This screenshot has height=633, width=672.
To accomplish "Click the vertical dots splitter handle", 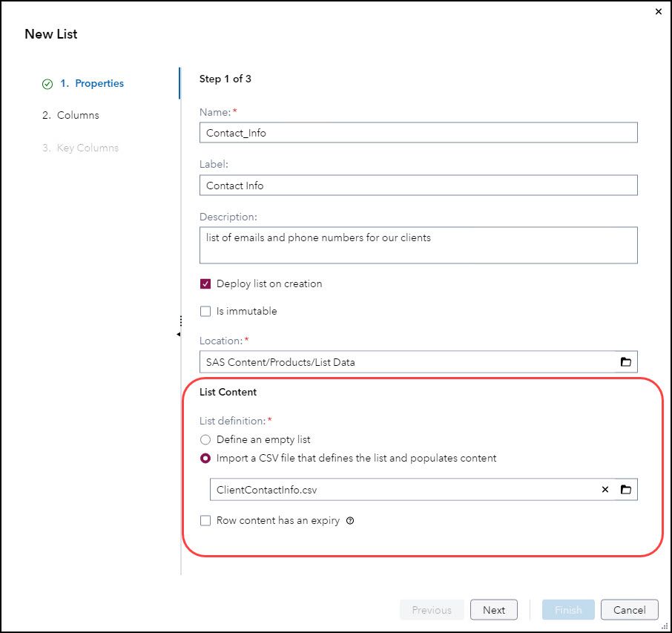I will 181,321.
